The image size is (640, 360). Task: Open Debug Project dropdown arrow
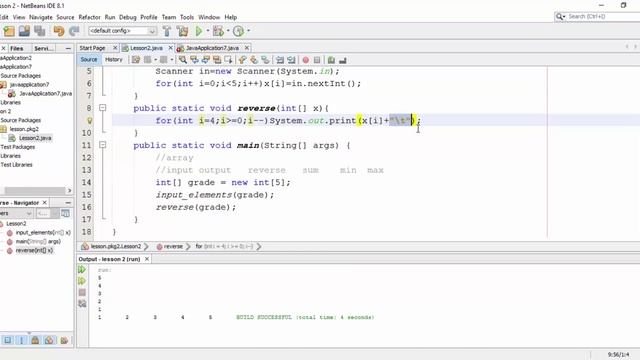click(228, 31)
